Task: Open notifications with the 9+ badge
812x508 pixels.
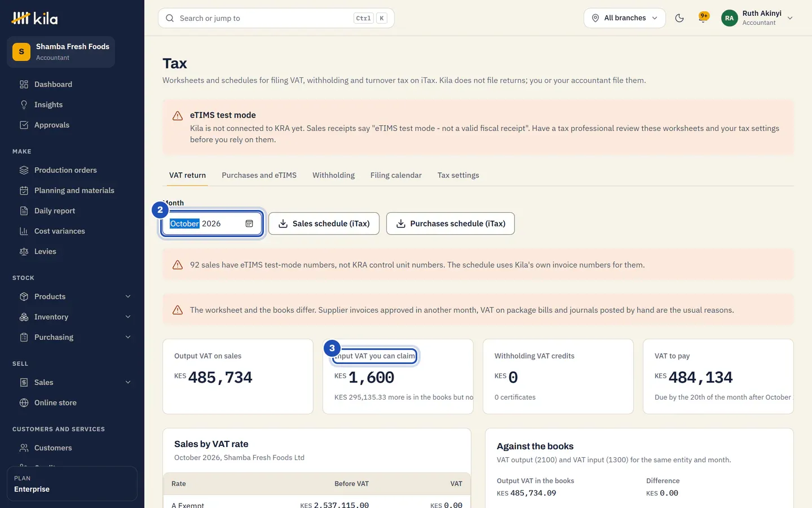Action: click(703, 17)
